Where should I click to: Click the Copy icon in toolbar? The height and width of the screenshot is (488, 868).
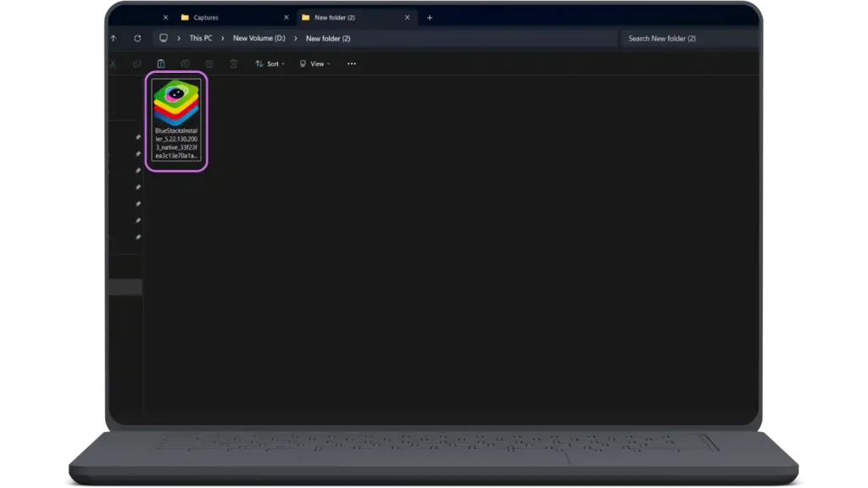(136, 64)
